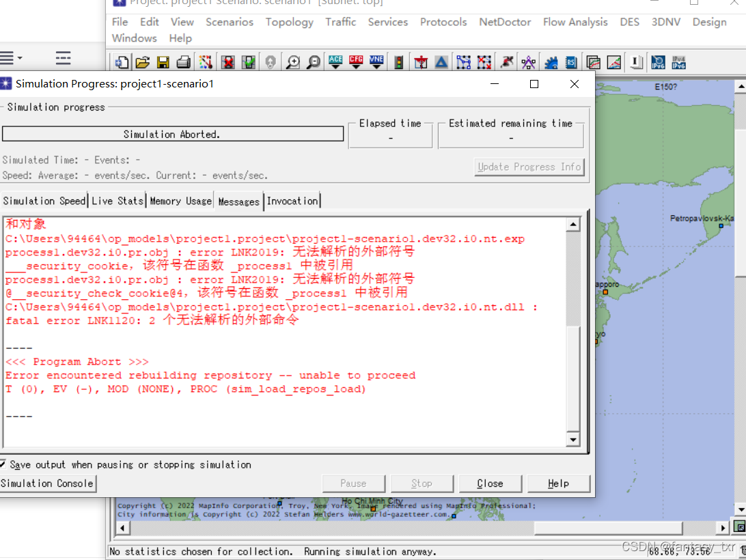This screenshot has height=560, width=746.
Task: Click the Simulation Console button
Action: click(x=47, y=484)
